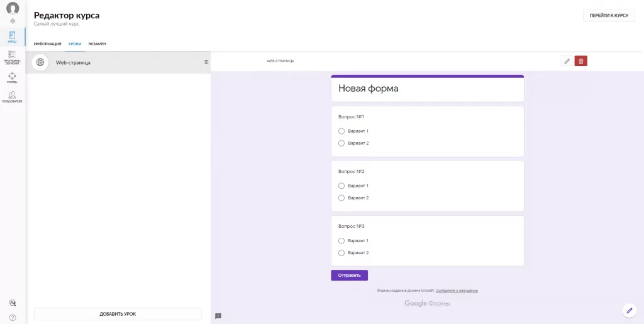
Task: Open the Сообщение о нарушении link
Action: 457,290
